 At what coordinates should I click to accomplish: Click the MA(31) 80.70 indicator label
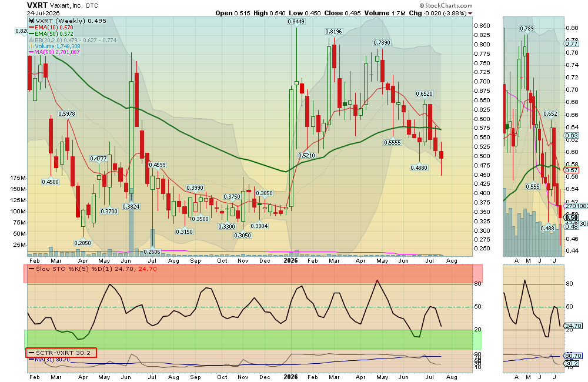click(x=49, y=360)
